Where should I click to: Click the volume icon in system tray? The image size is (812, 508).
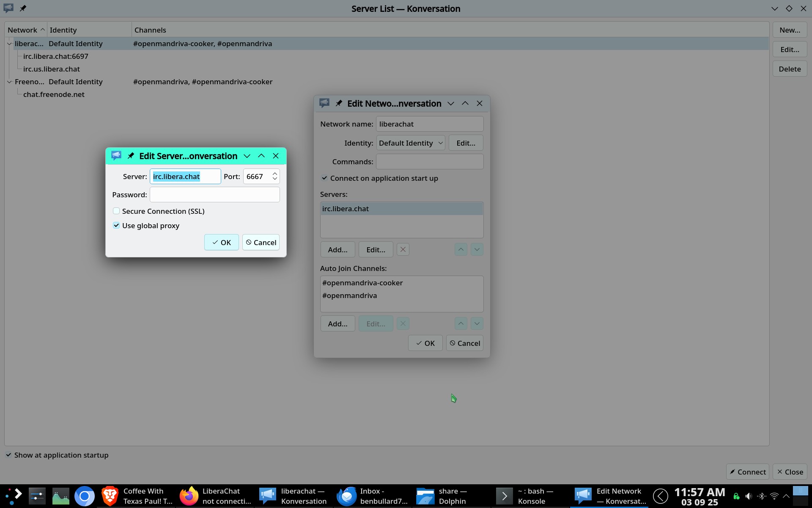click(749, 496)
